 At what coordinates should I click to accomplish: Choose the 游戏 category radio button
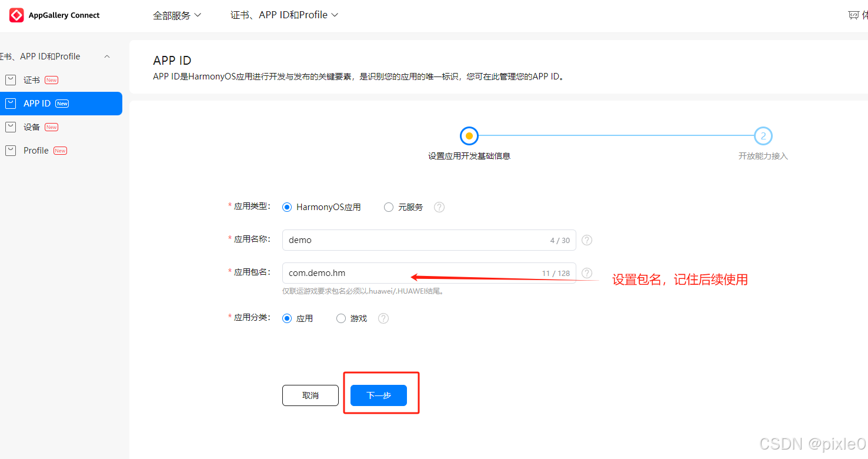click(x=341, y=318)
